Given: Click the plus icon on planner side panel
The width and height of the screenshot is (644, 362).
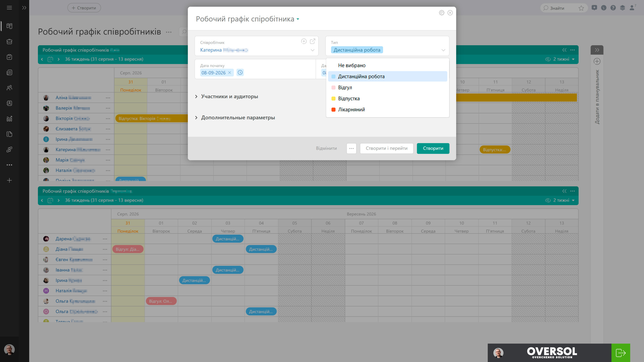Looking at the screenshot, I should (x=597, y=61).
